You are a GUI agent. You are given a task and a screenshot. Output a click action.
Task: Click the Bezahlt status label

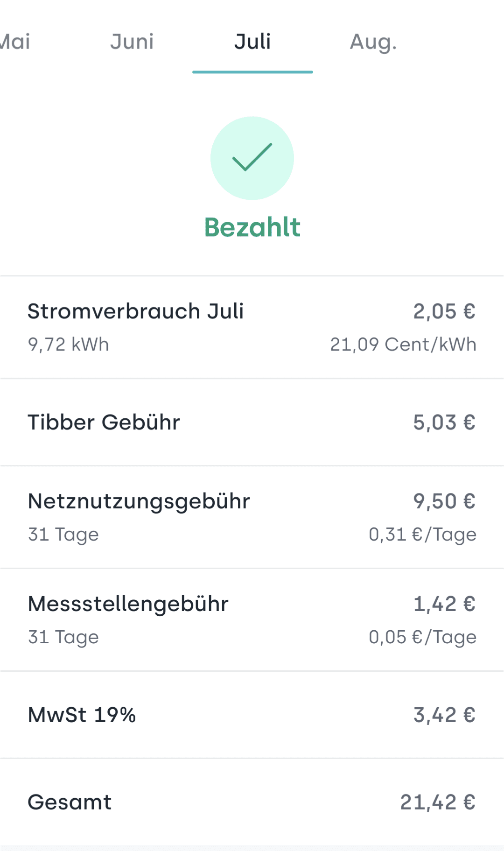[252, 227]
